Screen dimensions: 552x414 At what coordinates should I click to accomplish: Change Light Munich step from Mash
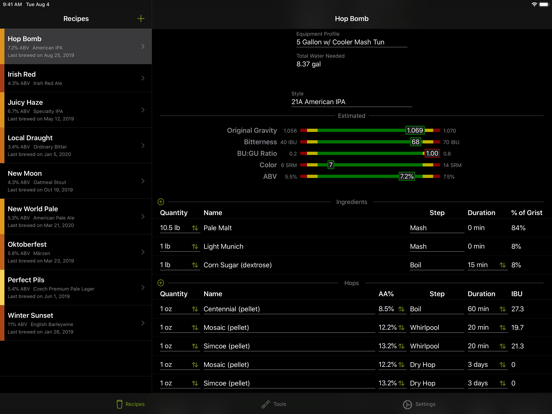coord(437,247)
